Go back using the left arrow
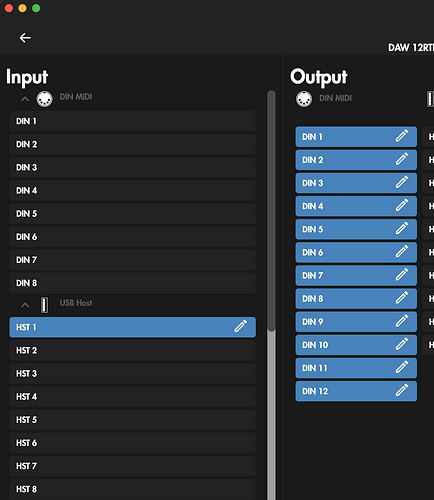434x500 pixels. (x=25, y=38)
